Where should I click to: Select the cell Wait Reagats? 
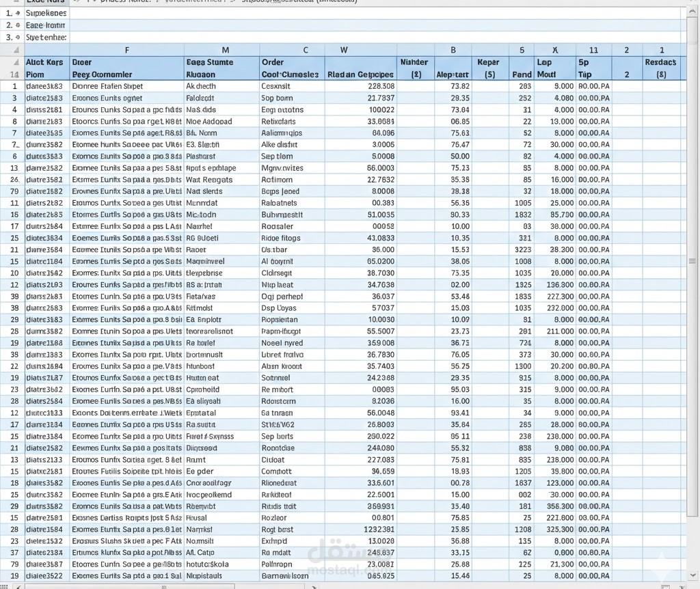click(x=221, y=180)
